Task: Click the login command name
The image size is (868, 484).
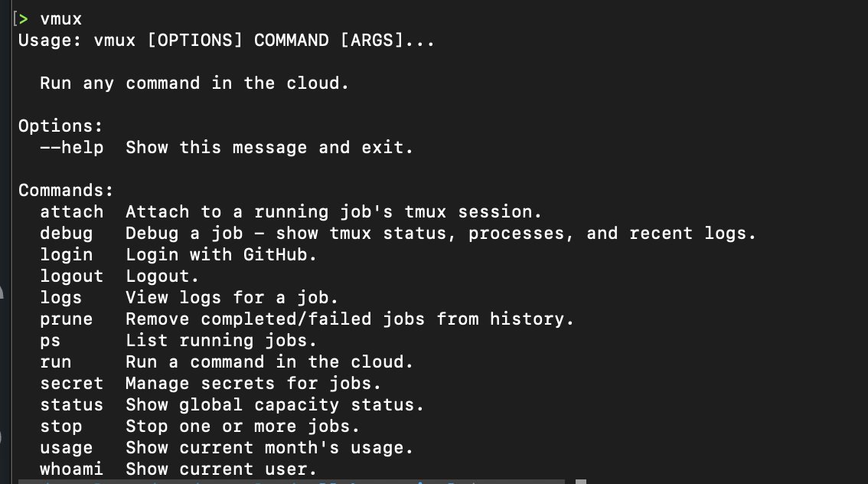Action: (66, 254)
